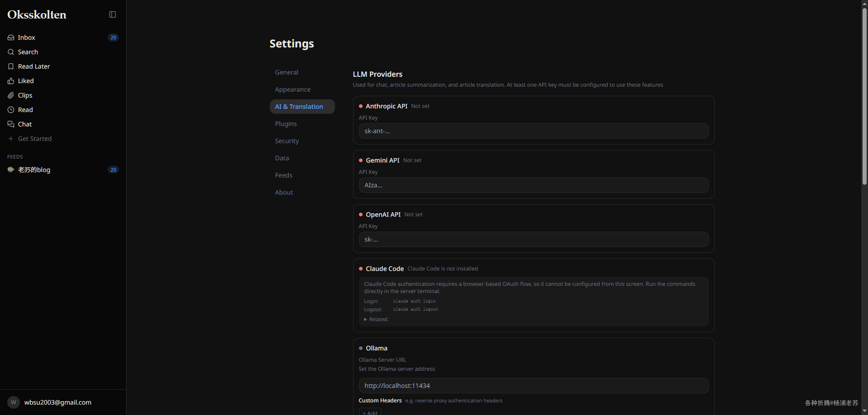Open the Read articles list
The height and width of the screenshot is (415, 868).
[63, 110]
